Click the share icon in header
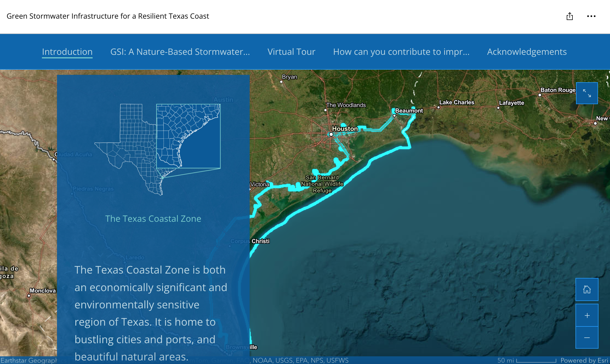The height and width of the screenshot is (364, 610). (x=569, y=16)
